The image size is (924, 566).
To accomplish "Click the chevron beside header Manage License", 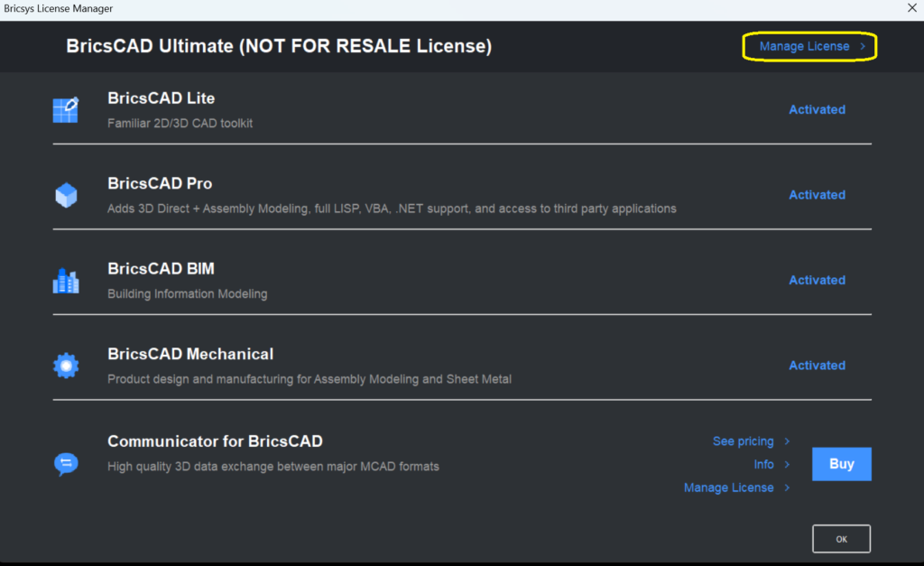I will (x=863, y=47).
